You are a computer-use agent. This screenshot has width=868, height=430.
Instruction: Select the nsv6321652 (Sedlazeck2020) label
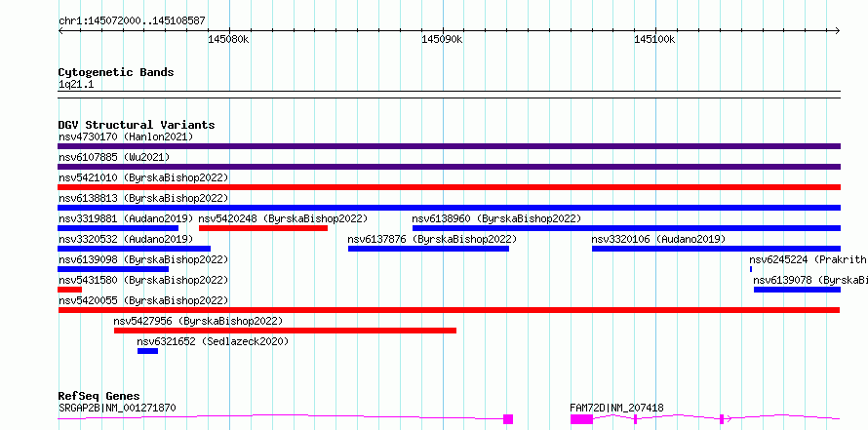(x=214, y=341)
